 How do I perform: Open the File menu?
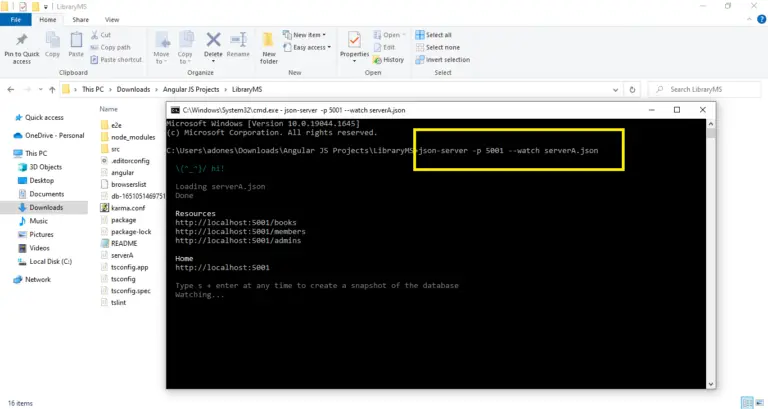coord(17,19)
